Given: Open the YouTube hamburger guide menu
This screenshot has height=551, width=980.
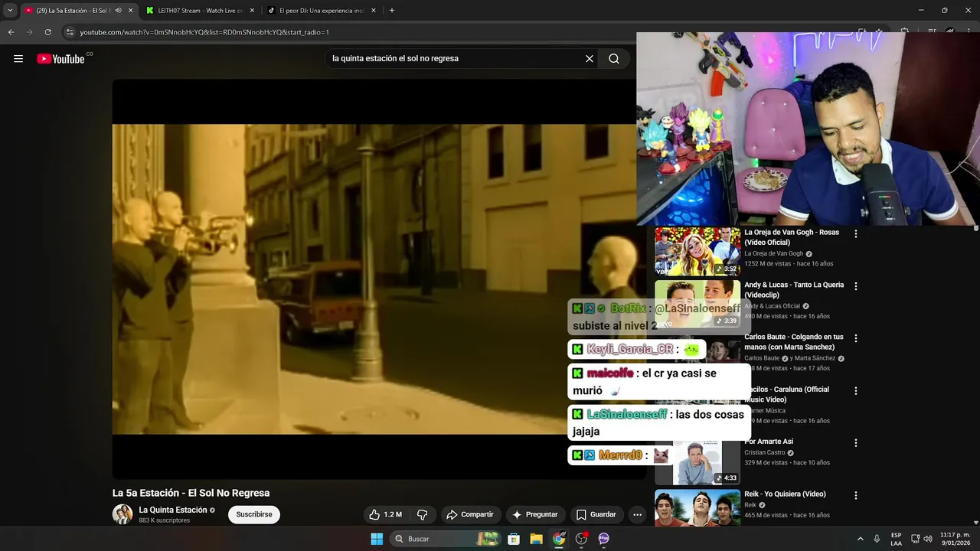Looking at the screenshot, I should point(18,59).
